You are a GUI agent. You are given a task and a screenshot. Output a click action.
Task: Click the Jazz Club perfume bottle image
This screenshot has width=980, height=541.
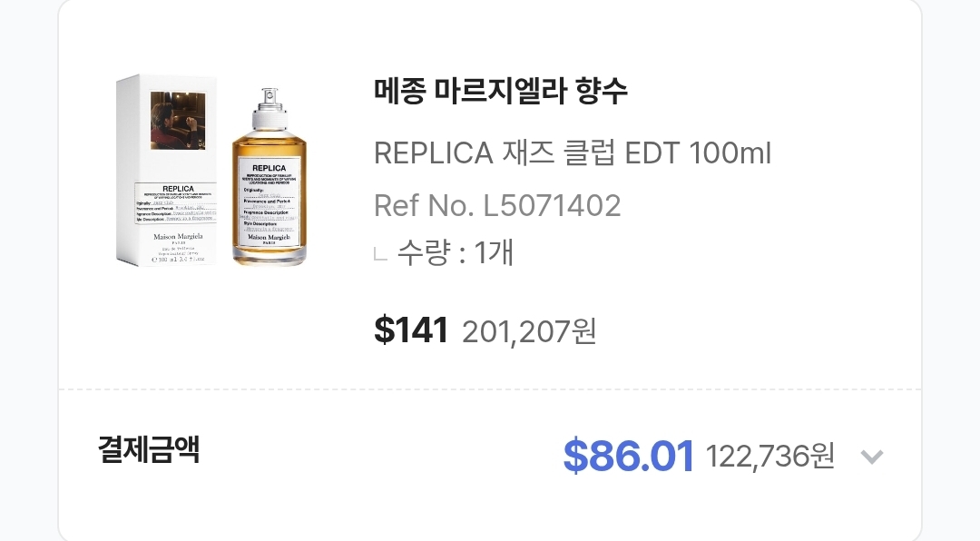[269, 182]
